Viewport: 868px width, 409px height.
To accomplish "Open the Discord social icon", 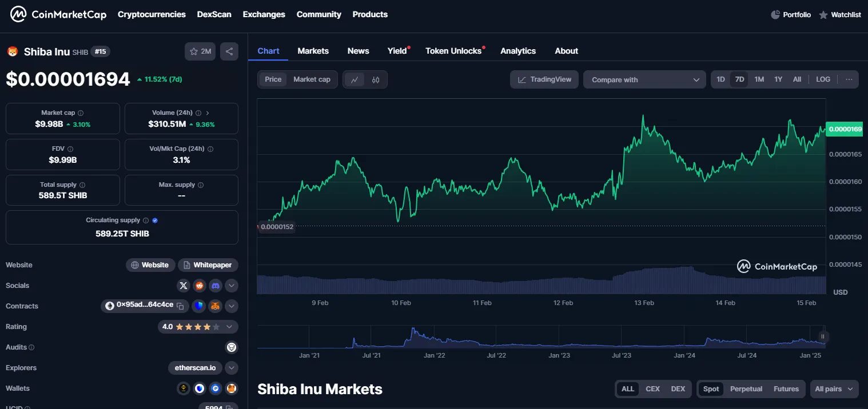I will click(215, 285).
